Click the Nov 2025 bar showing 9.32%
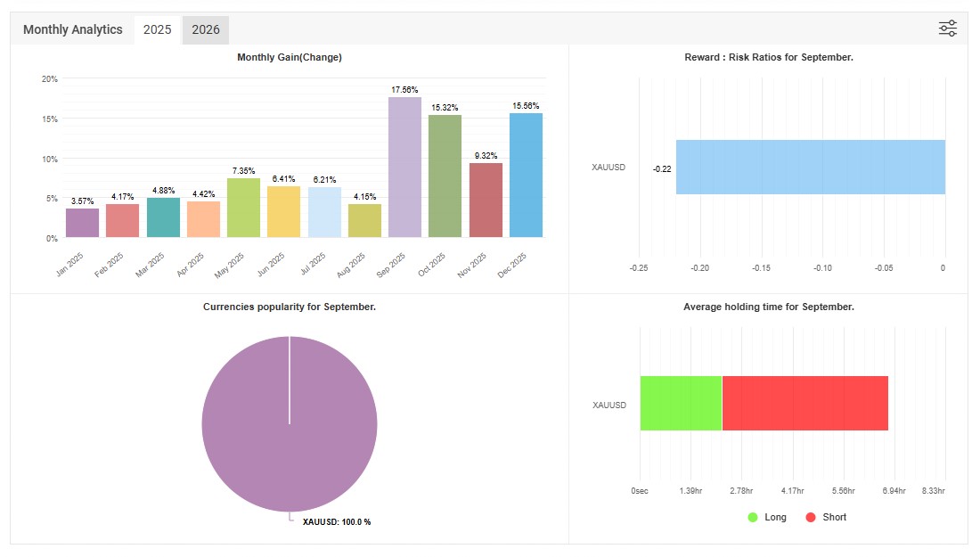This screenshot has width=980, height=557. (x=486, y=201)
